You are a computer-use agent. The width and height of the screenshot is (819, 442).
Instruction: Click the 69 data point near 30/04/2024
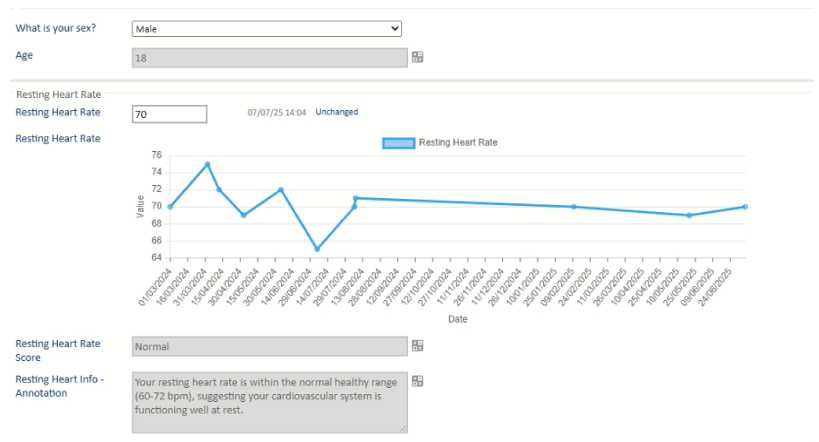(x=243, y=215)
